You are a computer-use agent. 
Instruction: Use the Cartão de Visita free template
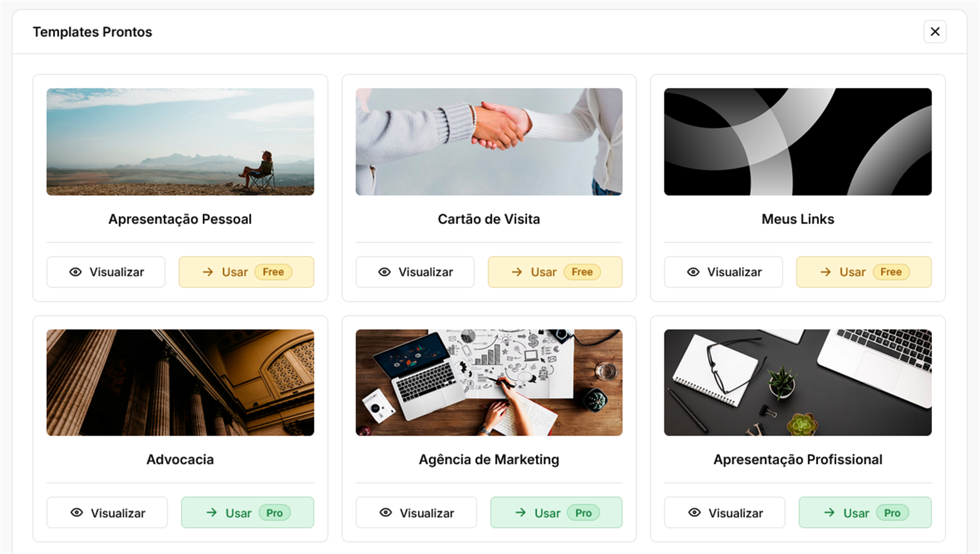click(555, 272)
